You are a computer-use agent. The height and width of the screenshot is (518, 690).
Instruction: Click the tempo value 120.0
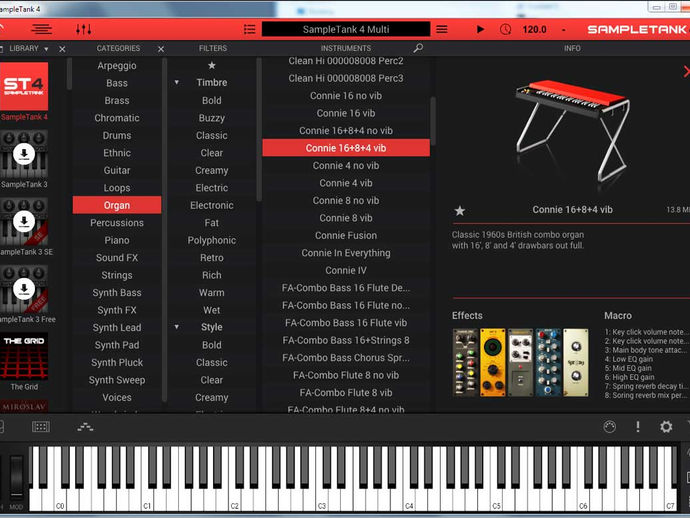click(x=534, y=29)
